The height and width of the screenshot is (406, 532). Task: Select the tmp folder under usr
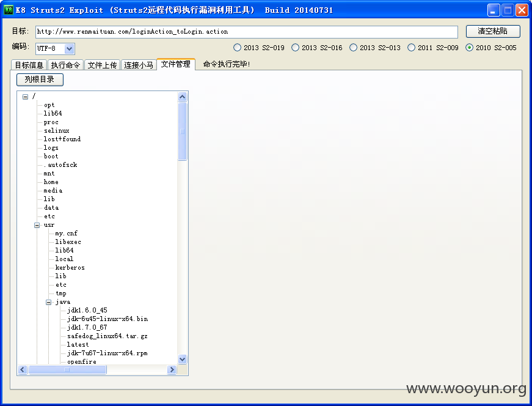60,293
